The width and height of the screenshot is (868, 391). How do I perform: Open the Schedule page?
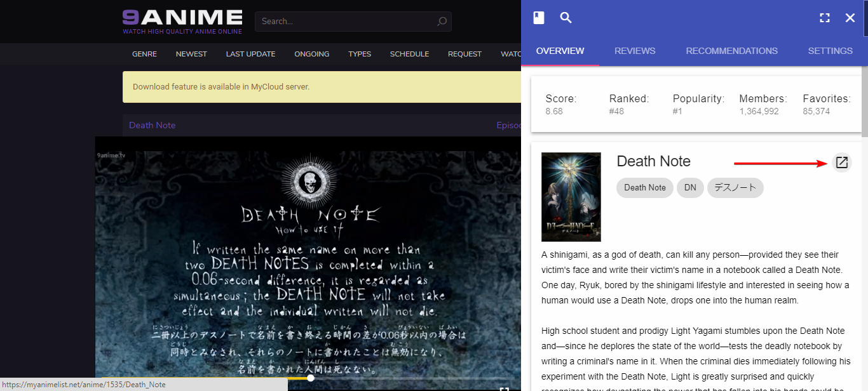(x=409, y=54)
